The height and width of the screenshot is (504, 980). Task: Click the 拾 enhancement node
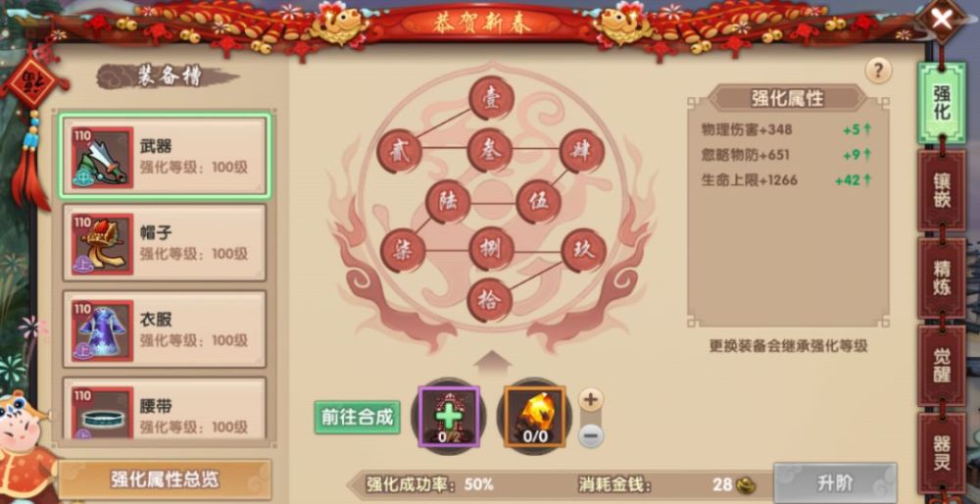(490, 300)
